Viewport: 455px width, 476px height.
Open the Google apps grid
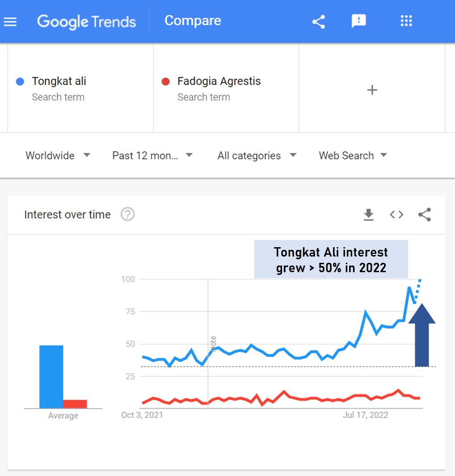[x=406, y=21]
